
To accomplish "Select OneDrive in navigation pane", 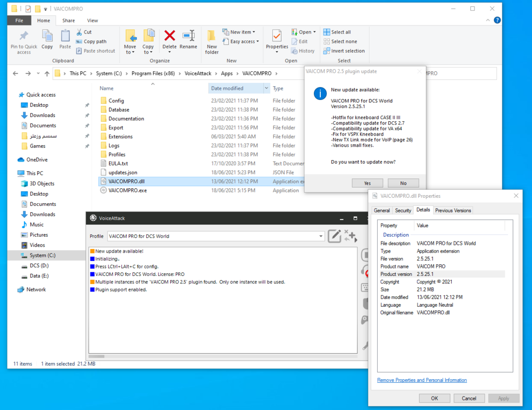I will [37, 160].
